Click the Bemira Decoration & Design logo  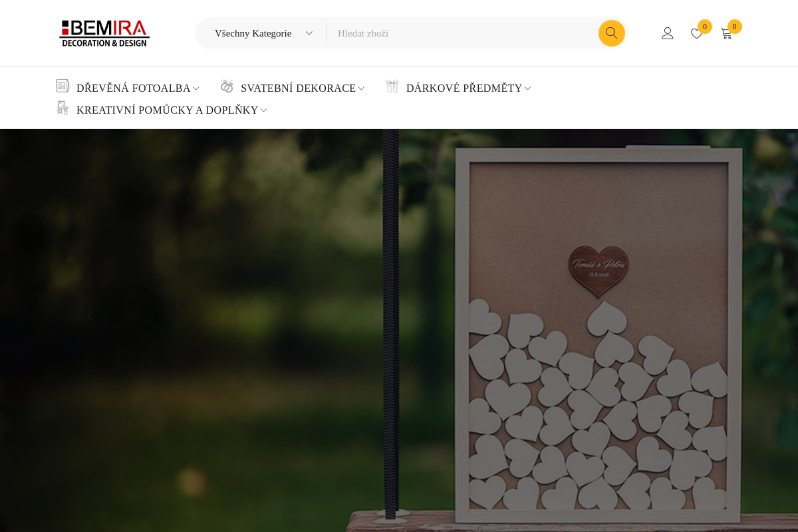point(104,33)
